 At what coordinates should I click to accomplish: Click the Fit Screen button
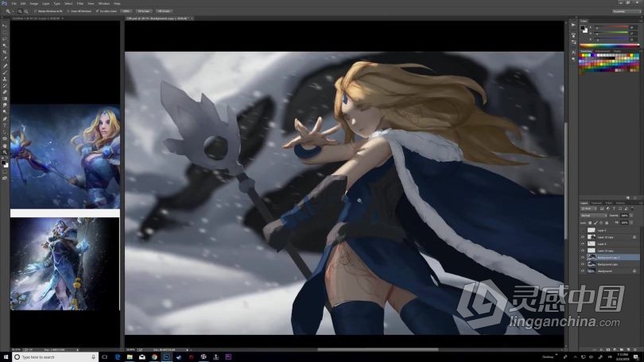click(144, 11)
